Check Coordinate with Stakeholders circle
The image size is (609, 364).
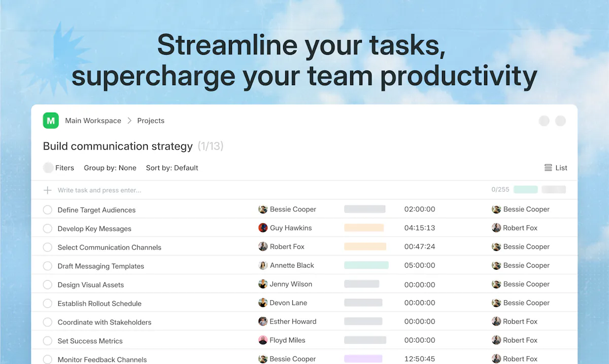(48, 322)
